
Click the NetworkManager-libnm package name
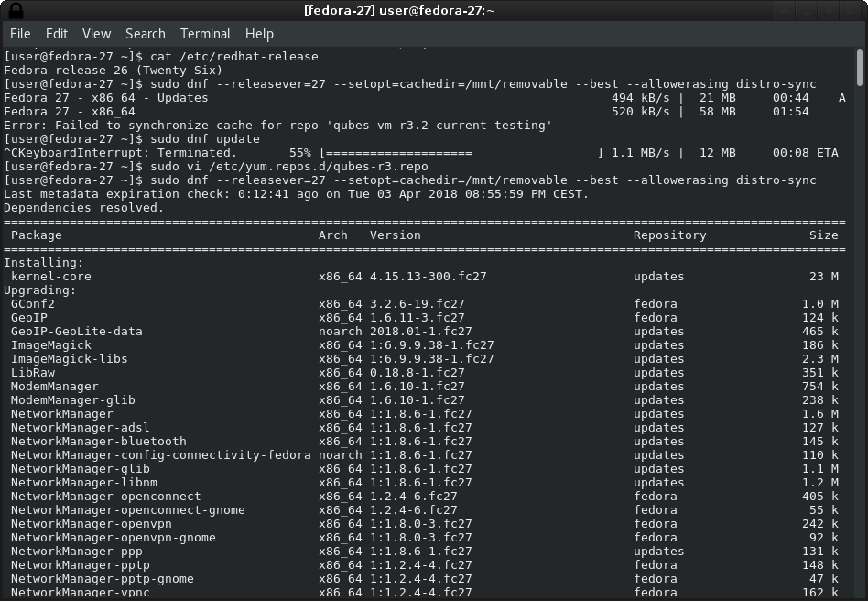tap(84, 483)
